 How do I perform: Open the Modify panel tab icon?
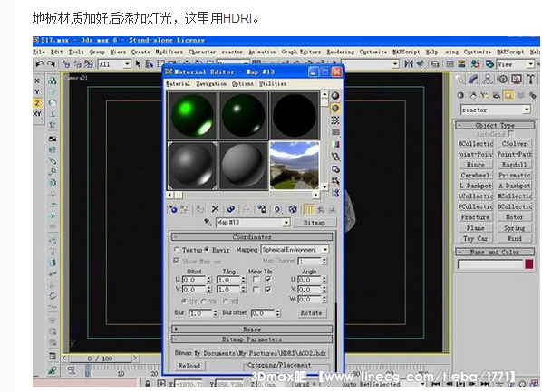[473, 80]
